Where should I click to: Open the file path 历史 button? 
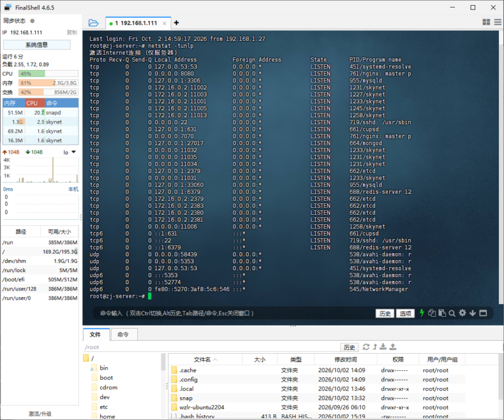(x=350, y=347)
